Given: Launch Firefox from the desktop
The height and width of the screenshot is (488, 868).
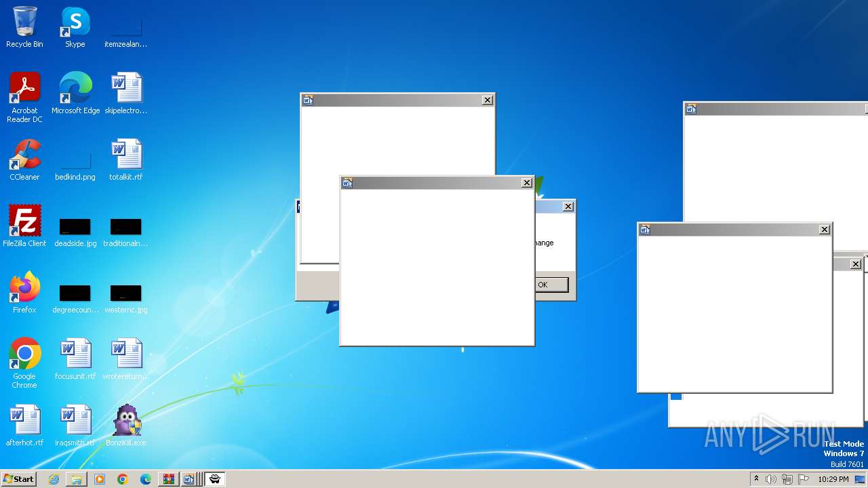Looking at the screenshot, I should tap(24, 293).
